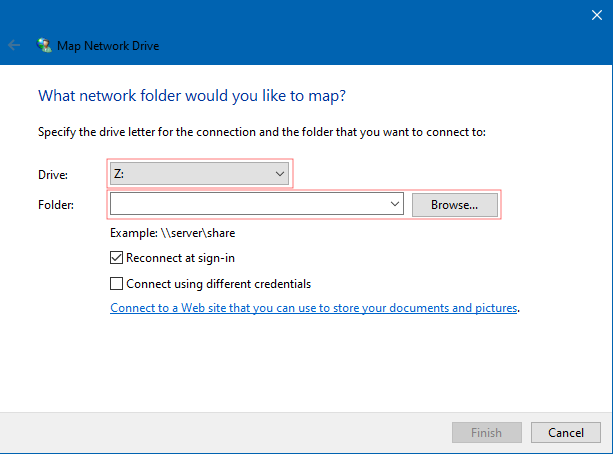
Task: Open the Connect to a Web site link
Action: pyautogui.click(x=314, y=308)
